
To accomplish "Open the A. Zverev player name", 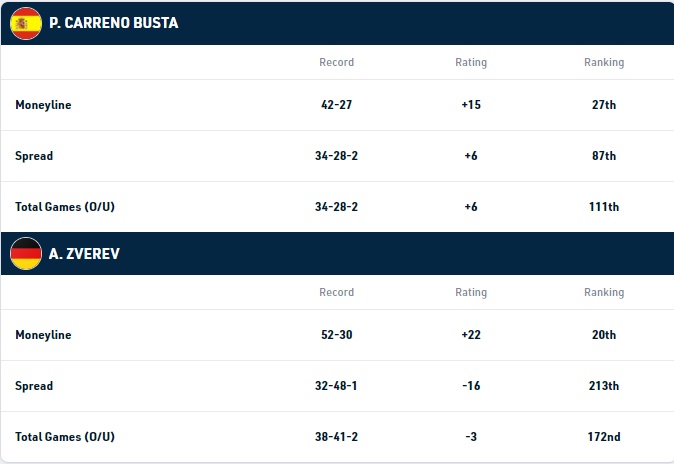I will [84, 254].
